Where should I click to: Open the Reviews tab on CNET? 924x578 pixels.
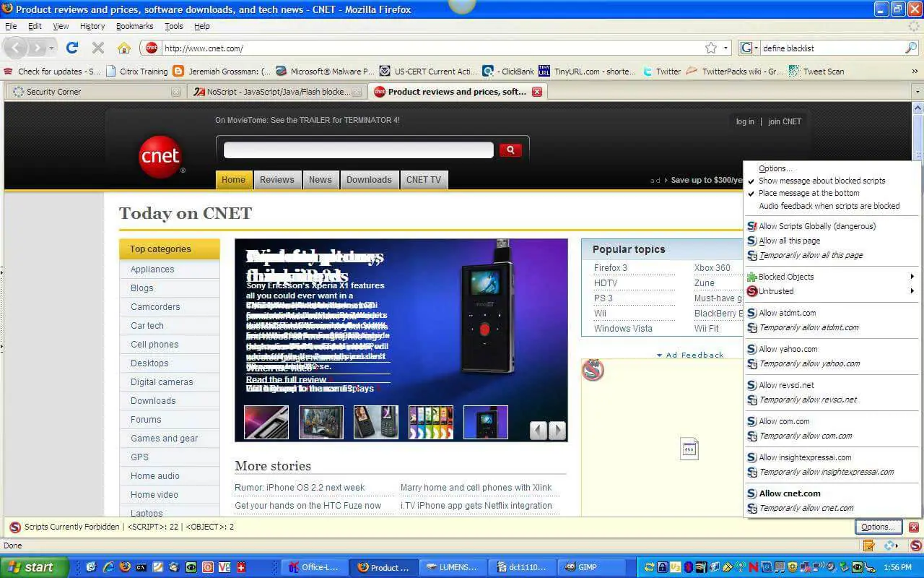(277, 180)
